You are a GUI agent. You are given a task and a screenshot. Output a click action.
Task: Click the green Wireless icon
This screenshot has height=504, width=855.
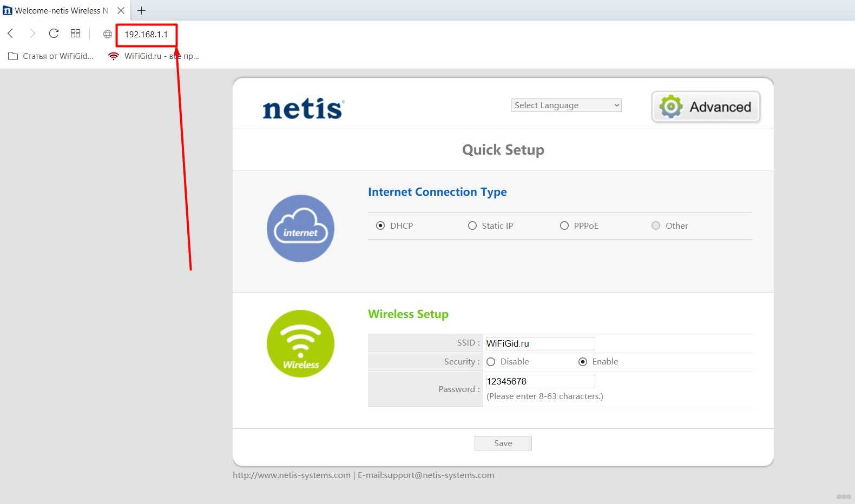click(300, 343)
